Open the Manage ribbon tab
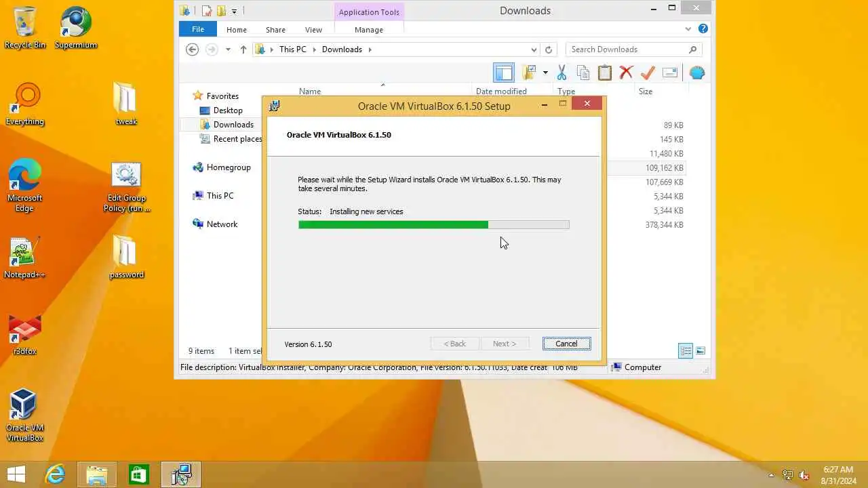This screenshot has height=488, width=868. [369, 29]
